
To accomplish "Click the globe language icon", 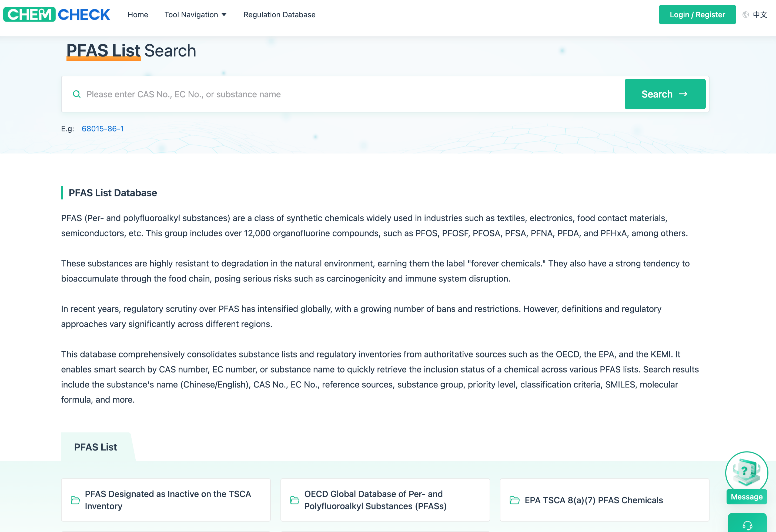I will [745, 15].
